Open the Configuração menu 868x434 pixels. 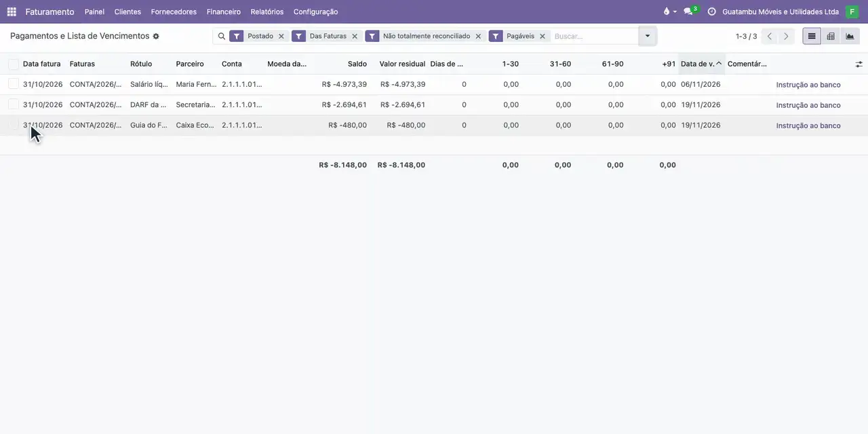tap(316, 12)
